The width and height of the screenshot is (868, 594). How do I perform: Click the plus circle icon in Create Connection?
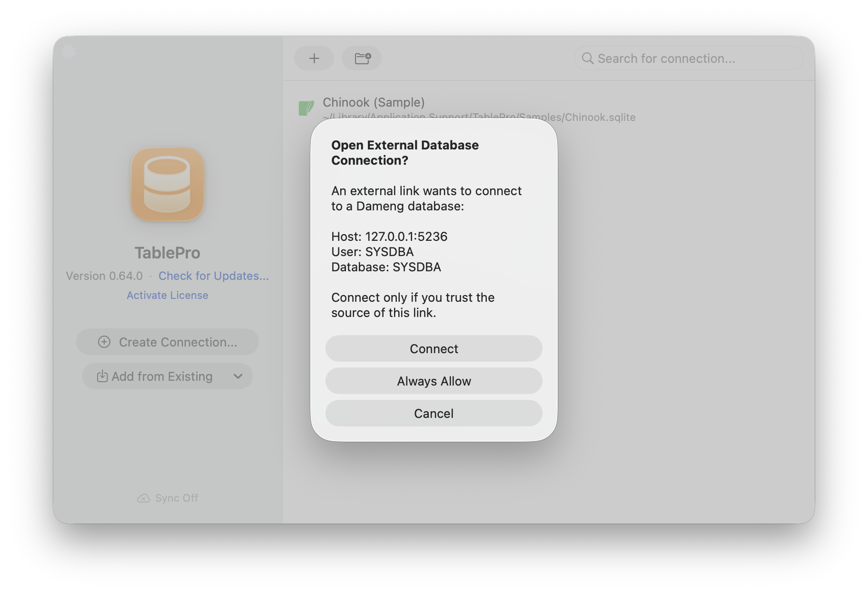[104, 342]
